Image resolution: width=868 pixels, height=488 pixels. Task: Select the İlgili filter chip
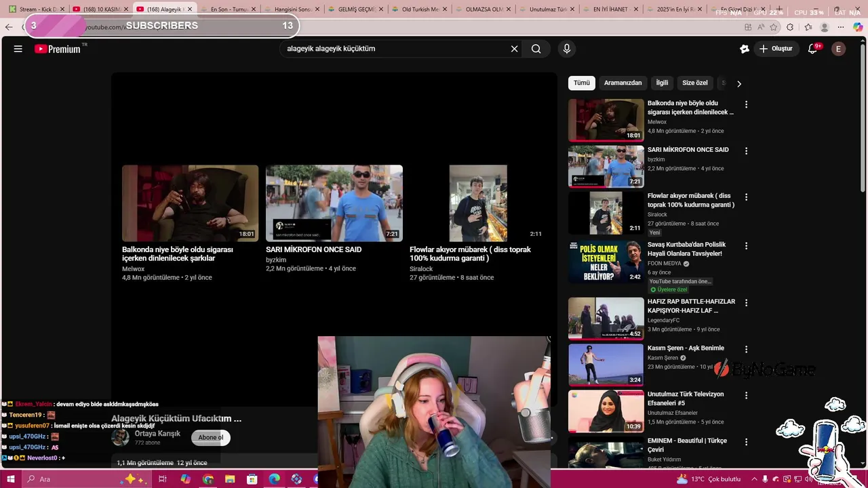tap(662, 83)
